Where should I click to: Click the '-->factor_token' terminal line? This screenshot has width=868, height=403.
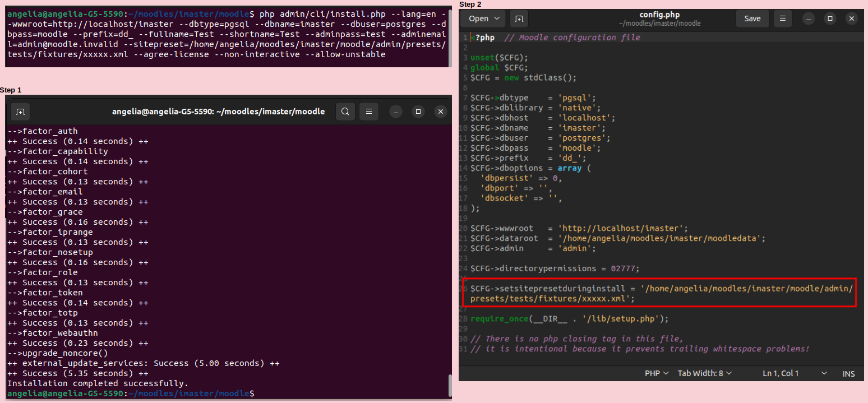tap(45, 293)
